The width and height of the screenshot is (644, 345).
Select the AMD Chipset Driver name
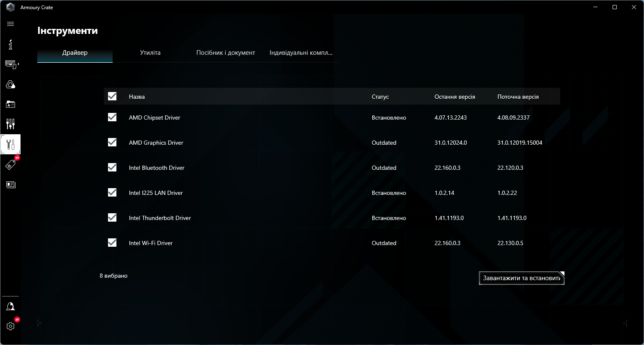tap(155, 118)
